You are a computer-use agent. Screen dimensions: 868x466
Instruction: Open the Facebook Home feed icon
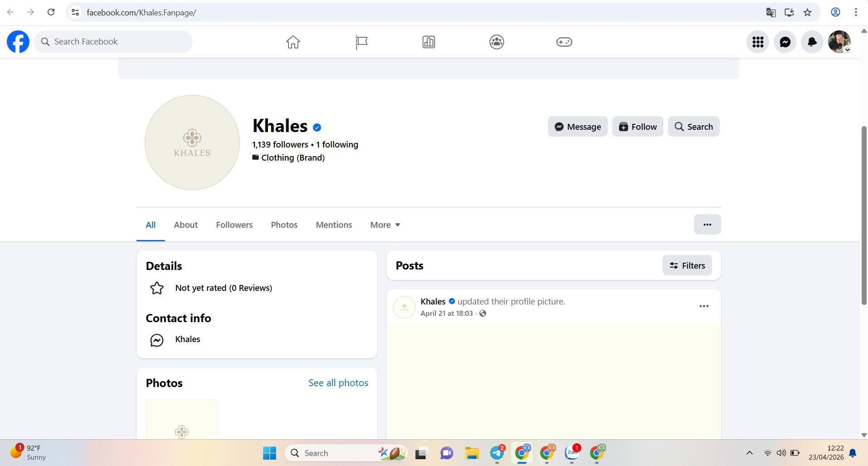click(293, 42)
